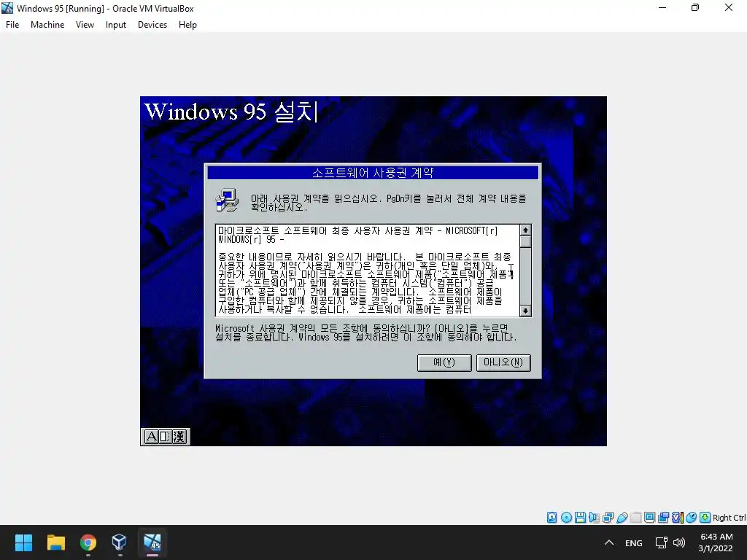
Task: Click the setup computer icon in license dialog
Action: (x=228, y=200)
